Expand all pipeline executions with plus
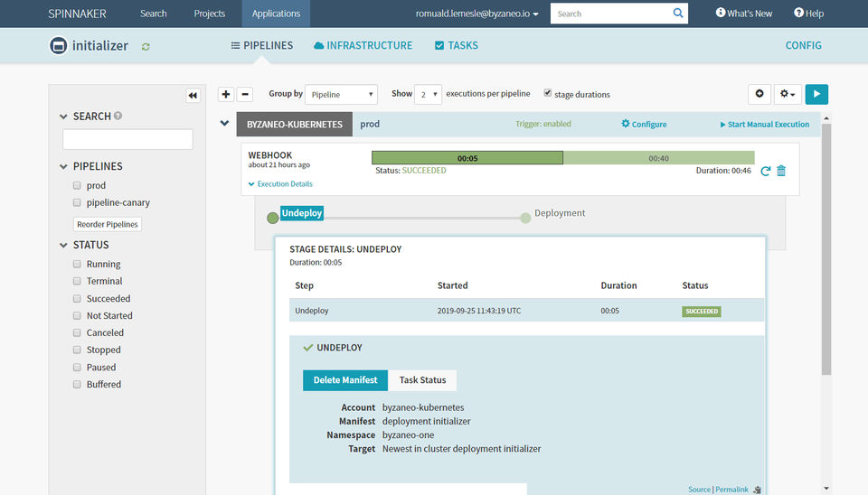The height and width of the screenshot is (495, 868). pyautogui.click(x=226, y=94)
